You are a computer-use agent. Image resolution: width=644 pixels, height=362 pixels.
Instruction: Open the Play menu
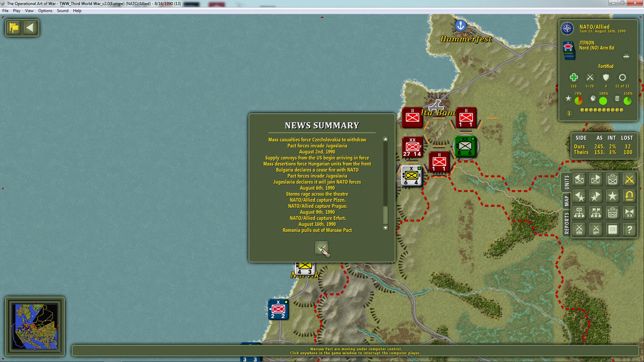pos(17,11)
